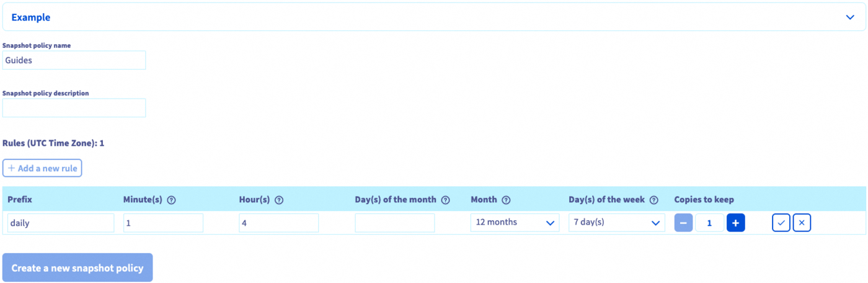Screen dimensions: 868x283
Task: Click the Snapshot policy description field
Action: [74, 108]
